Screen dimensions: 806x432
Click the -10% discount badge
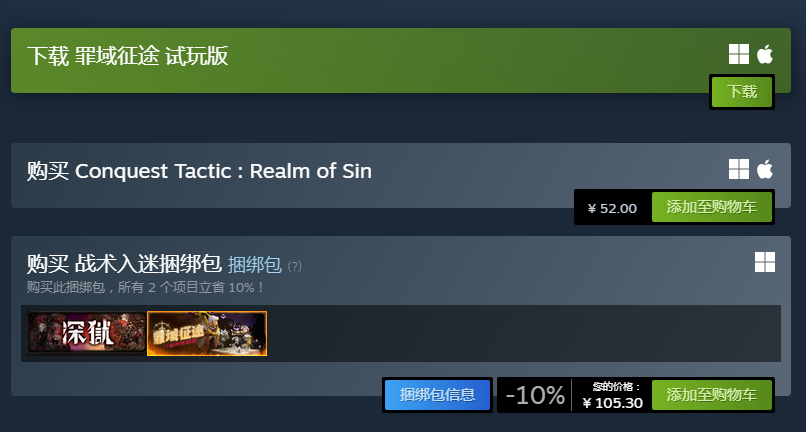[535, 395]
